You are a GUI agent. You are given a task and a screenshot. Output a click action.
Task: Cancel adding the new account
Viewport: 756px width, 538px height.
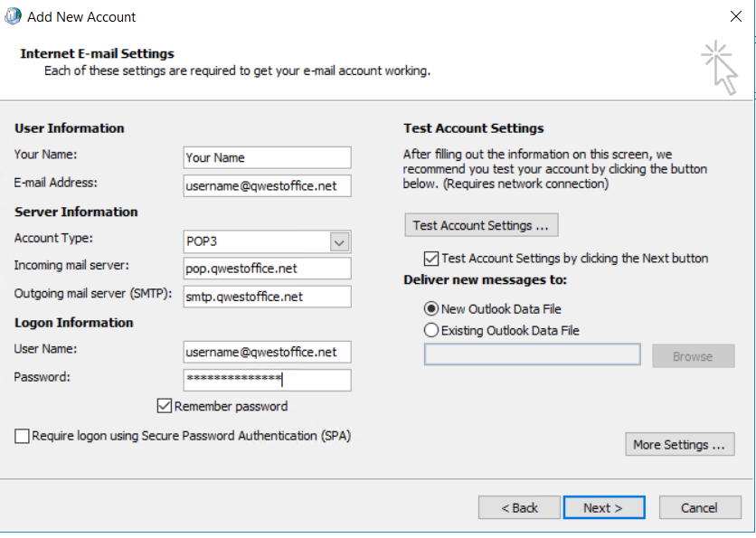(700, 507)
